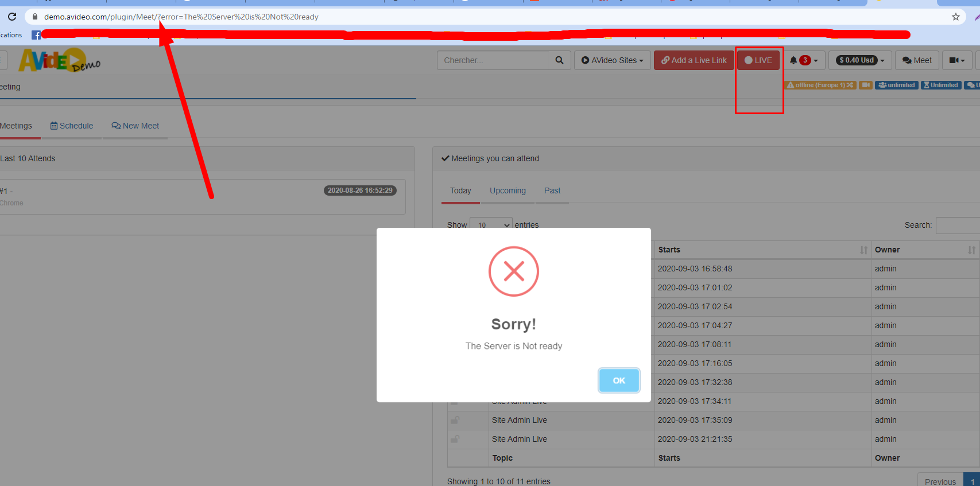Open the video camera dropdown menu

[957, 60]
